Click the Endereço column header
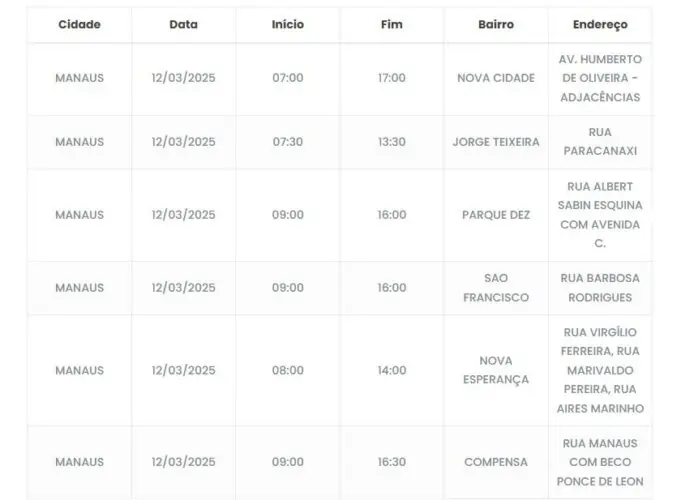The width and height of the screenshot is (681, 500). (x=600, y=24)
